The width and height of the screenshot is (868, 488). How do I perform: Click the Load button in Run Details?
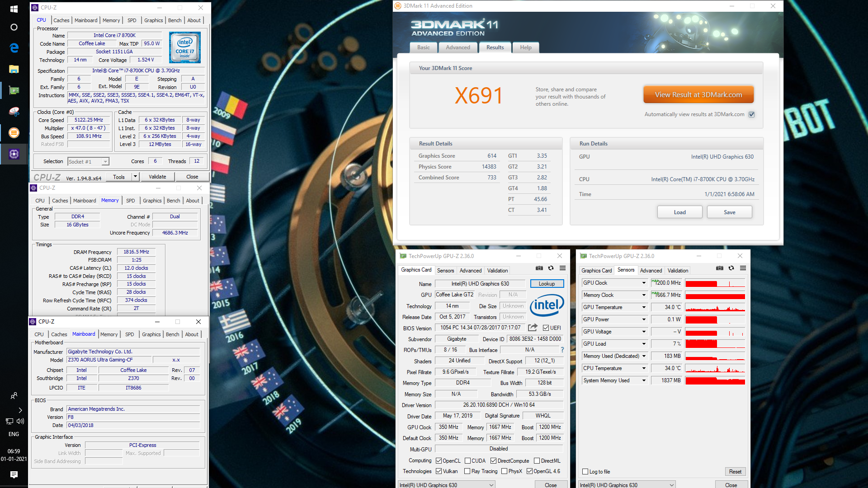coord(679,212)
